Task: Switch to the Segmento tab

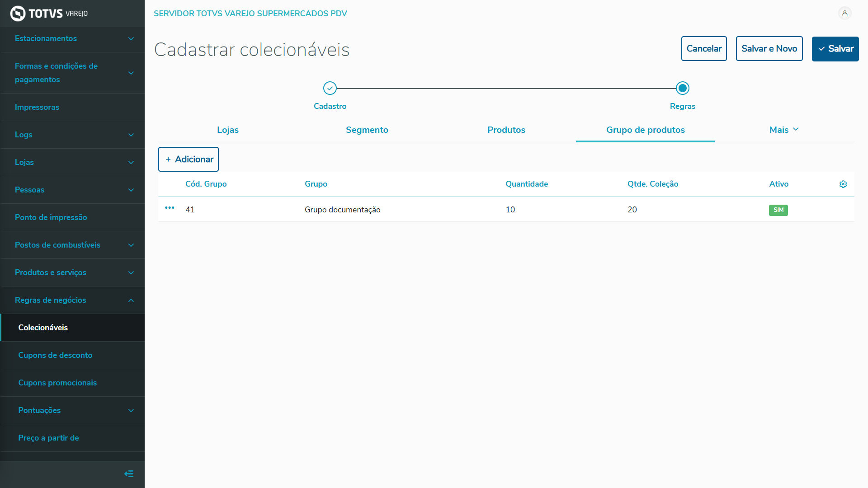Action: tap(367, 130)
